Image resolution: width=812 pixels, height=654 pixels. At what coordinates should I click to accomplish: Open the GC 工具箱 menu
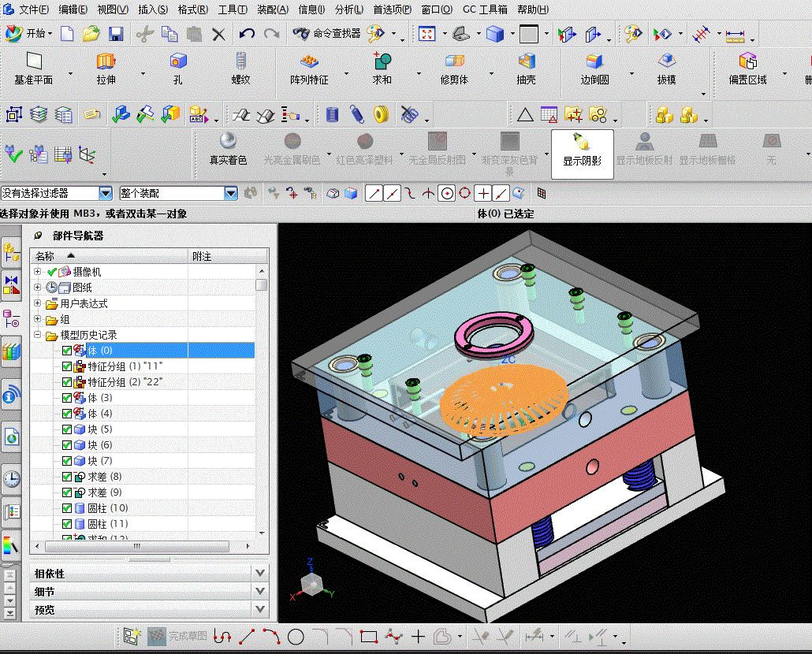tap(486, 9)
